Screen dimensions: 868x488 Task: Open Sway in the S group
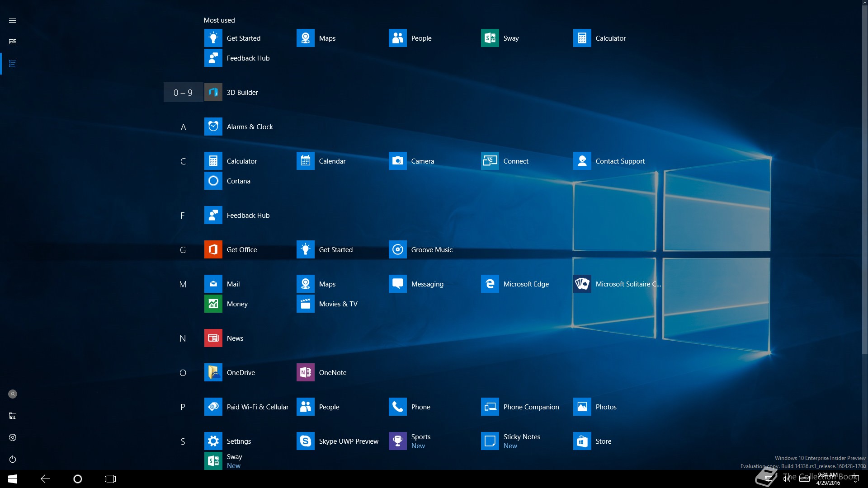[213, 461]
